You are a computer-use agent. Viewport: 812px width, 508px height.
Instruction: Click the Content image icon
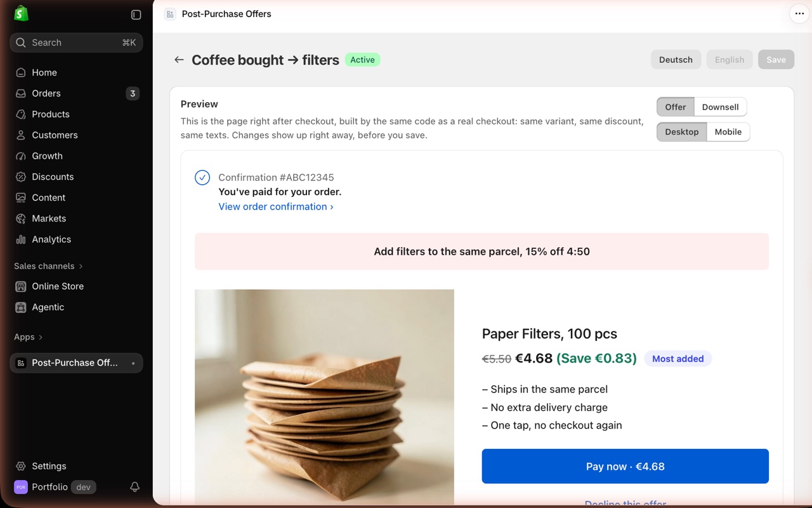pyautogui.click(x=21, y=197)
